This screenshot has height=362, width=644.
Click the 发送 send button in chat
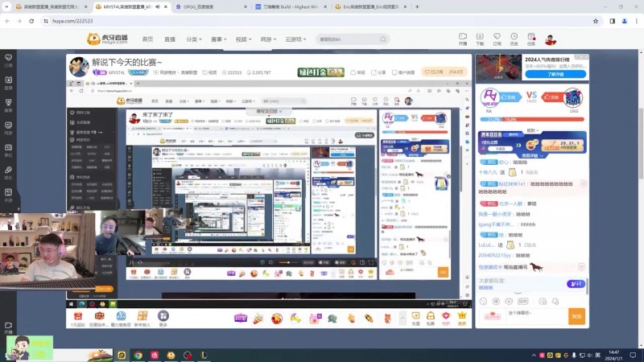(x=576, y=316)
